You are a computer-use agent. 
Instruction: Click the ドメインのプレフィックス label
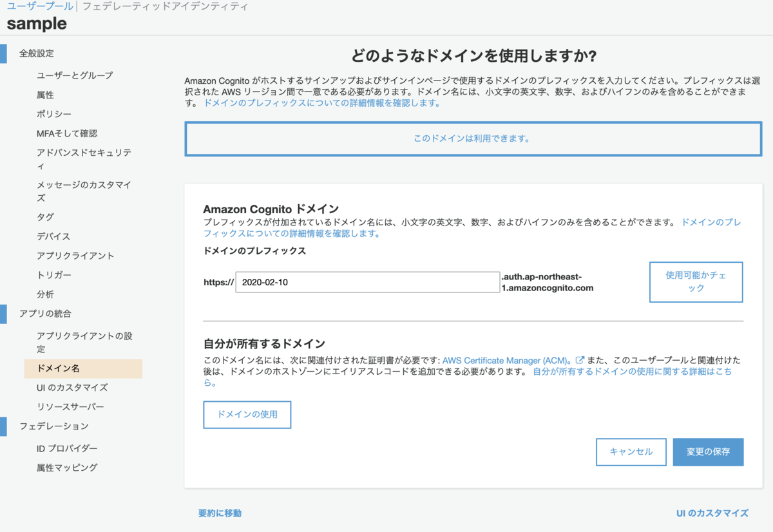(x=254, y=251)
